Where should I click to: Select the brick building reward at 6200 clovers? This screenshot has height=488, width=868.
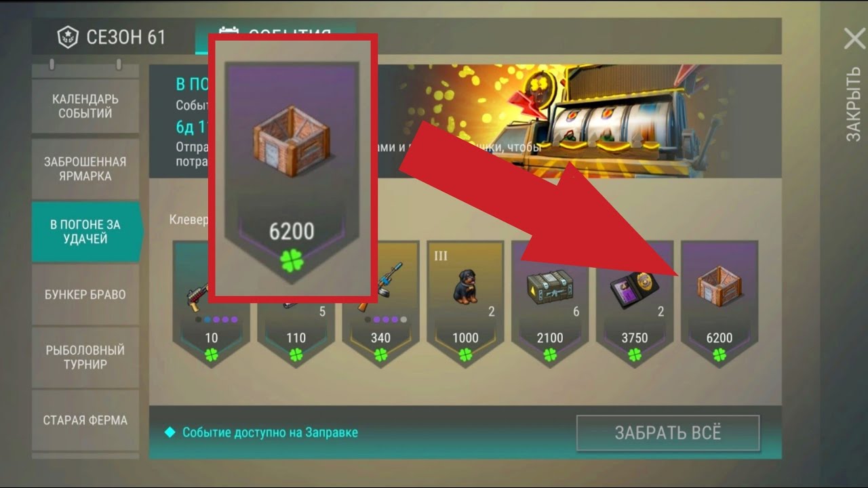719,303
